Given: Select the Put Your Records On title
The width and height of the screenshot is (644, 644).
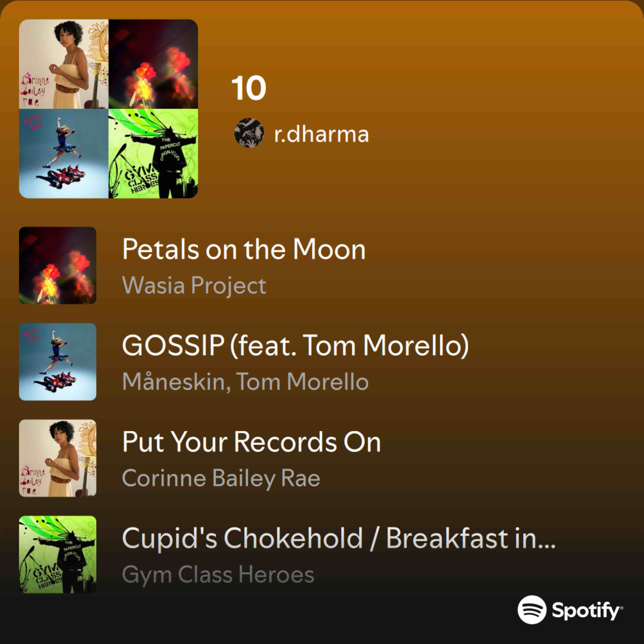Looking at the screenshot, I should click(251, 442).
